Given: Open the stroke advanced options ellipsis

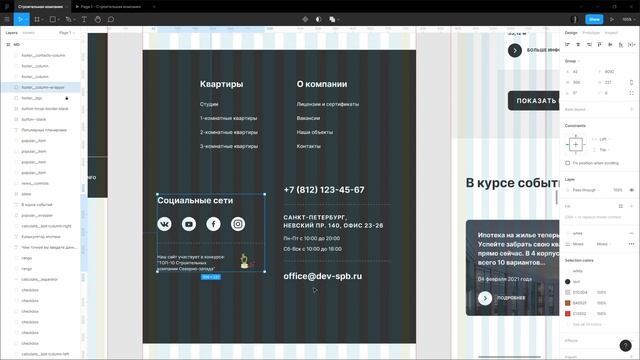Looking at the screenshot, I should click(631, 244).
